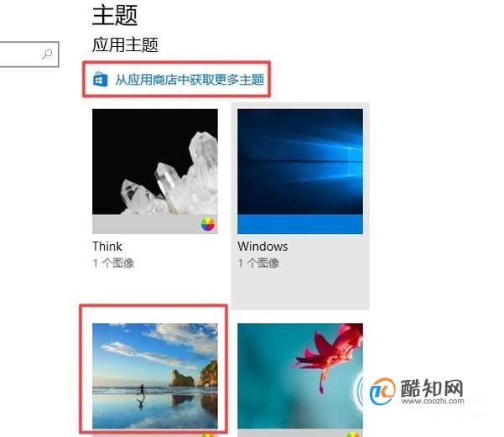Click the search magnifier icon
504x437 pixels.
(x=47, y=54)
